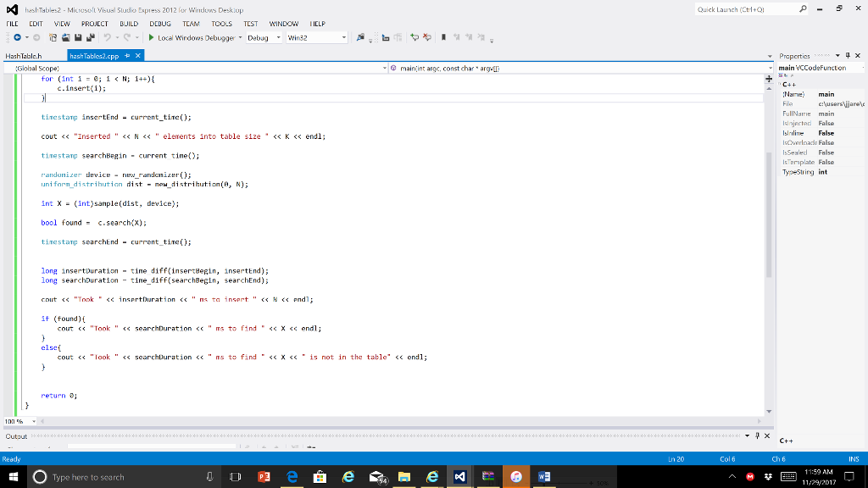Open the PROJECT menu
Viewport: 868px width, 488px height.
pyautogui.click(x=95, y=24)
